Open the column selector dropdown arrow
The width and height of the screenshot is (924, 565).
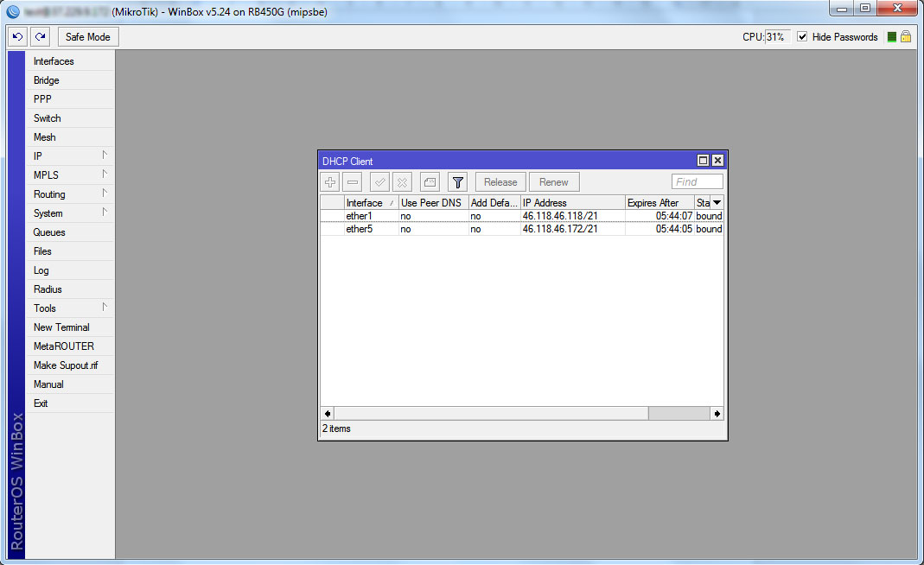[717, 203]
